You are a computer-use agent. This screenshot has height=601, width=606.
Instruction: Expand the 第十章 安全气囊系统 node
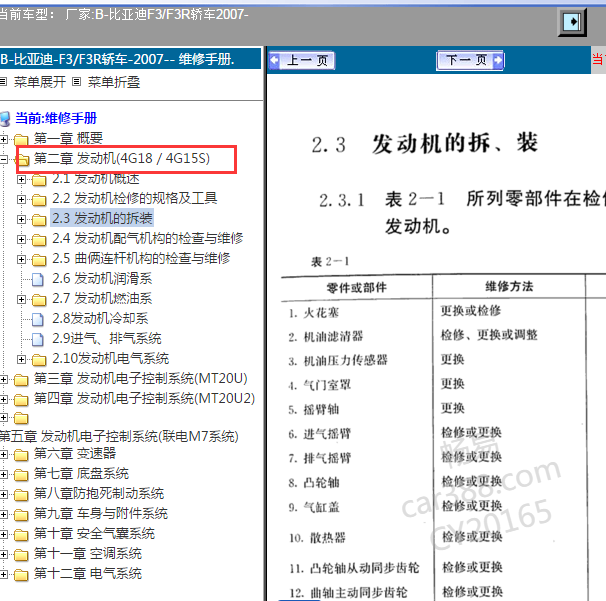click(3, 535)
